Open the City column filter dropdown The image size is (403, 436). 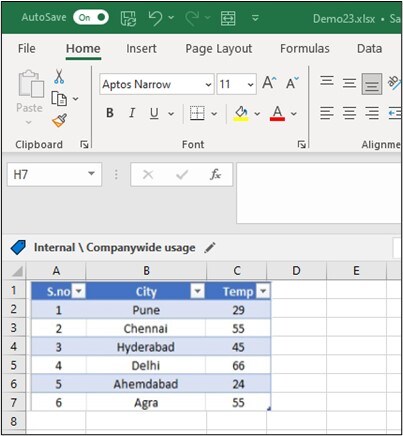197,292
